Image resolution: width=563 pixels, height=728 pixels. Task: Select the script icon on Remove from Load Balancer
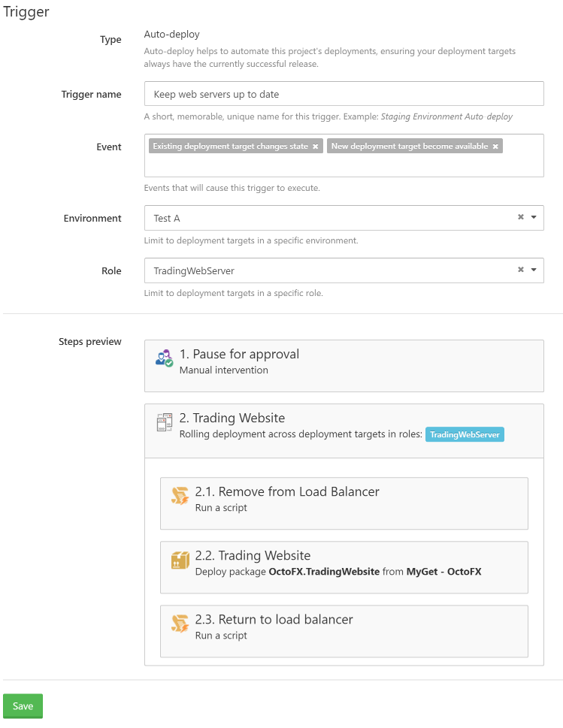coord(180,497)
